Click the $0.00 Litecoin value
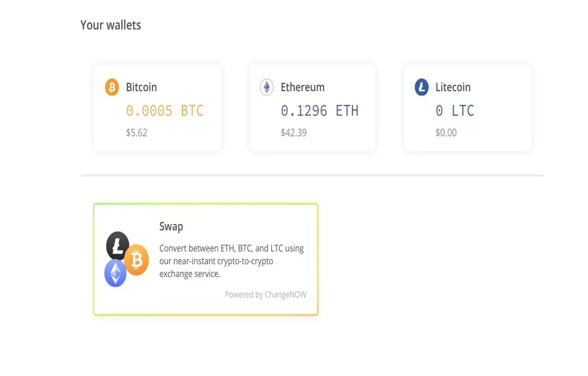The image size is (588, 376). (446, 133)
